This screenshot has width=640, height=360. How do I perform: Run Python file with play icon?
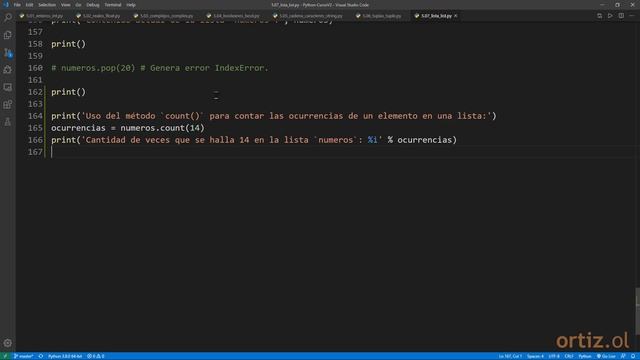click(x=610, y=16)
